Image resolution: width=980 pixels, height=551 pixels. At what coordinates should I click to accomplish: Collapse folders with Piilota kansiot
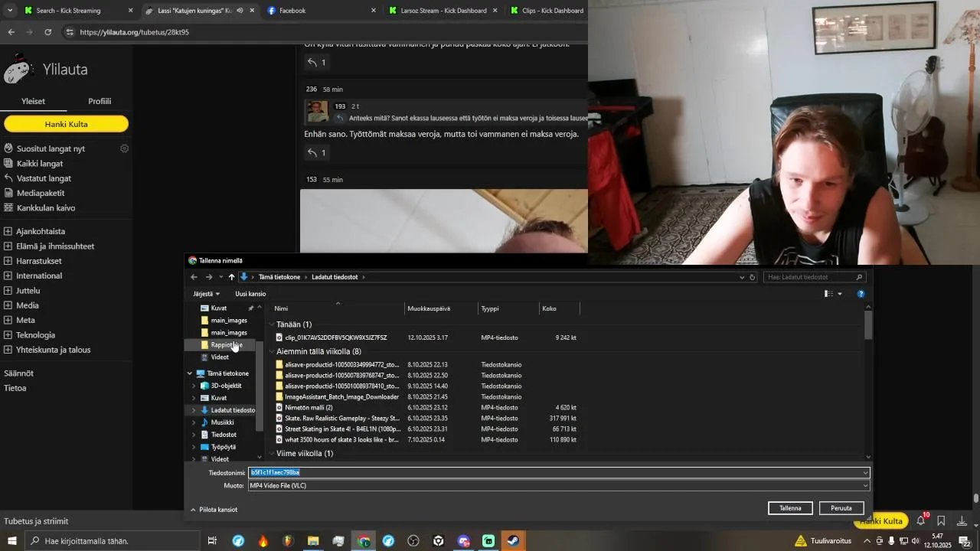(x=214, y=510)
